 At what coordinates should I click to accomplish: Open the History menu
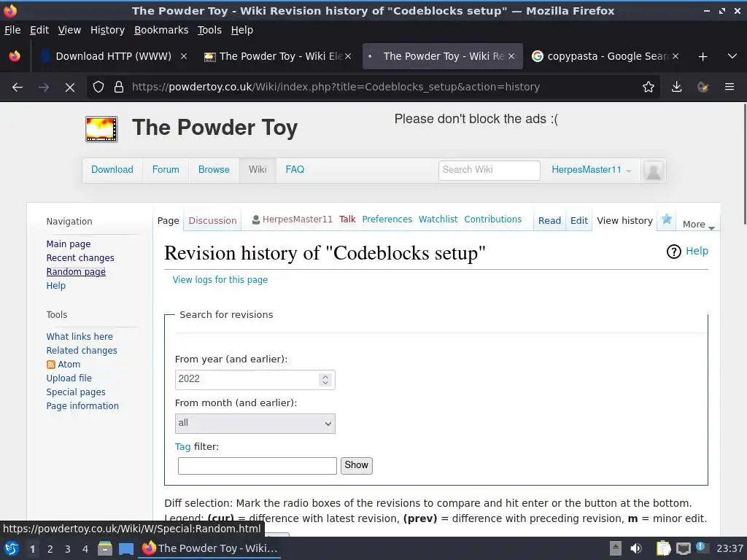coord(107,30)
